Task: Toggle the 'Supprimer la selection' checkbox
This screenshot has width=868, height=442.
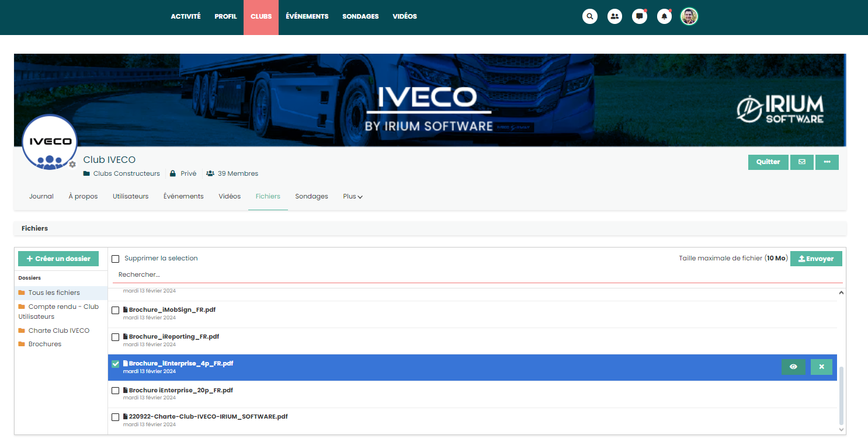Action: [x=116, y=259]
